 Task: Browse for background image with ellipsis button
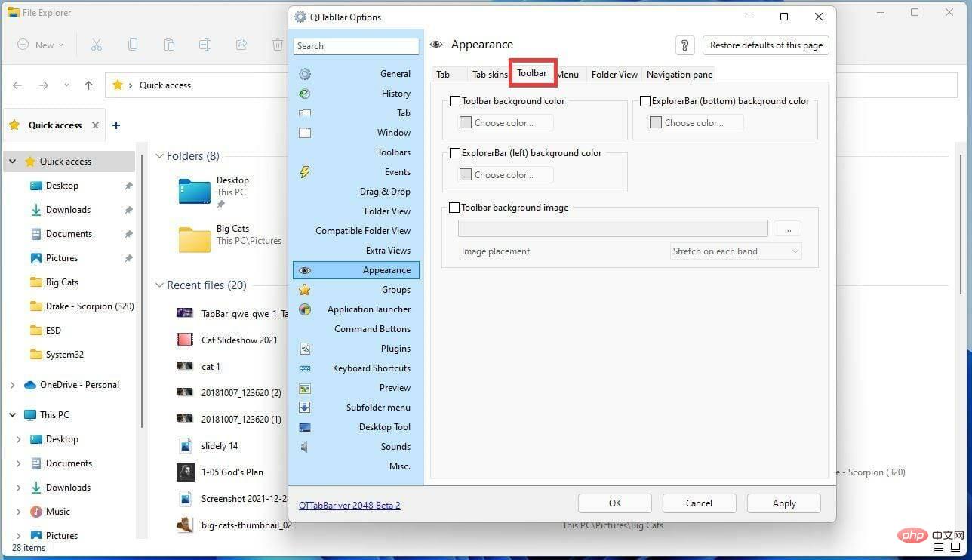tap(788, 229)
